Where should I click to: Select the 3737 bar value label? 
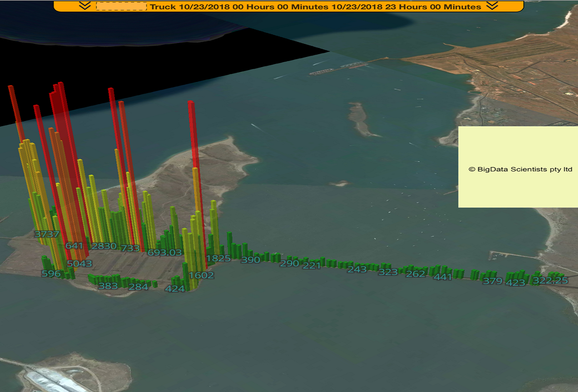click(x=47, y=234)
